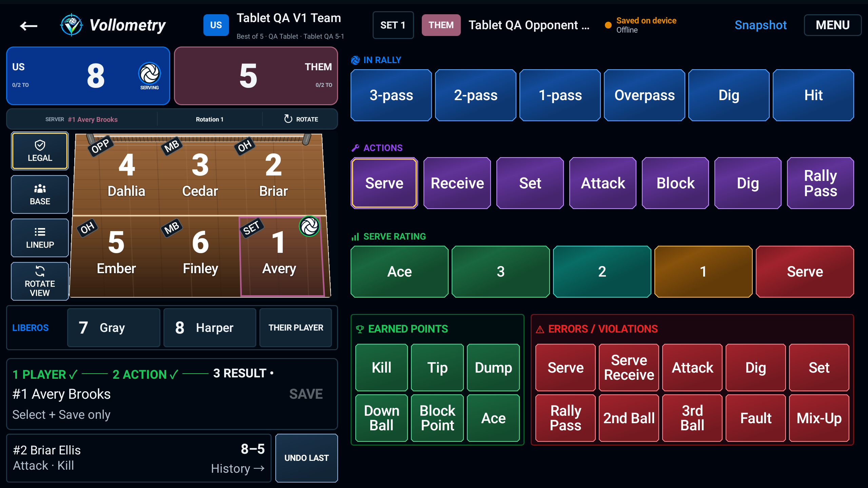The image size is (868, 488).
Task: Tap the volleyball icon on Avery's court position
Action: [309, 226]
